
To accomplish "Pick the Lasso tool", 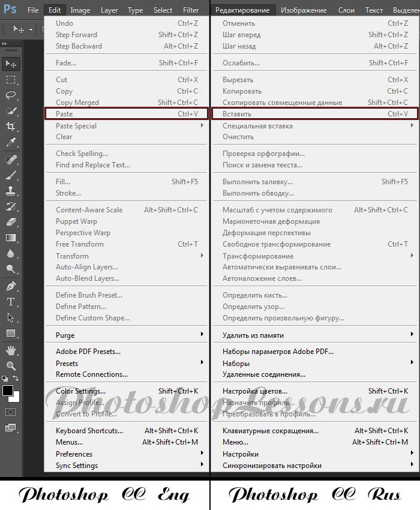I will 11,95.
